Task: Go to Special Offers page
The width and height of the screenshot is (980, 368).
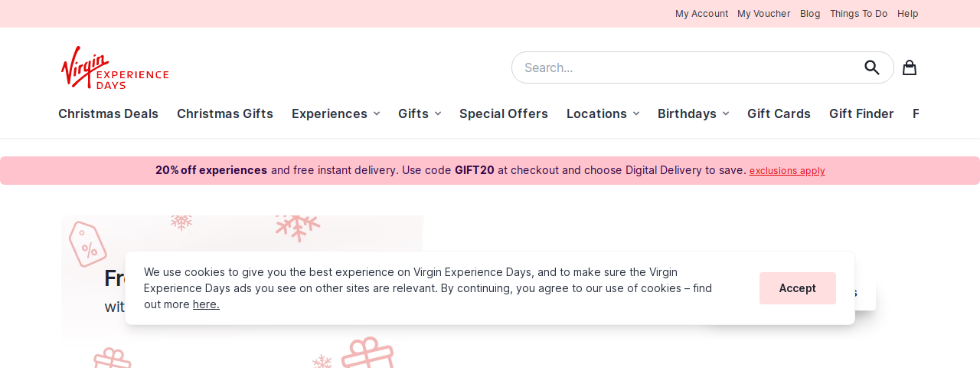Action: point(504,113)
